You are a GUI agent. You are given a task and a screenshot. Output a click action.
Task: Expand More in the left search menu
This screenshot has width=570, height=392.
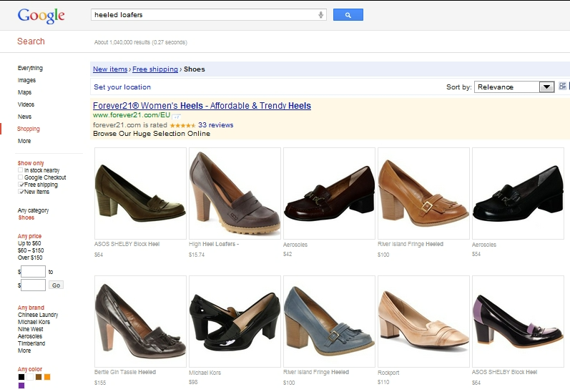click(24, 141)
